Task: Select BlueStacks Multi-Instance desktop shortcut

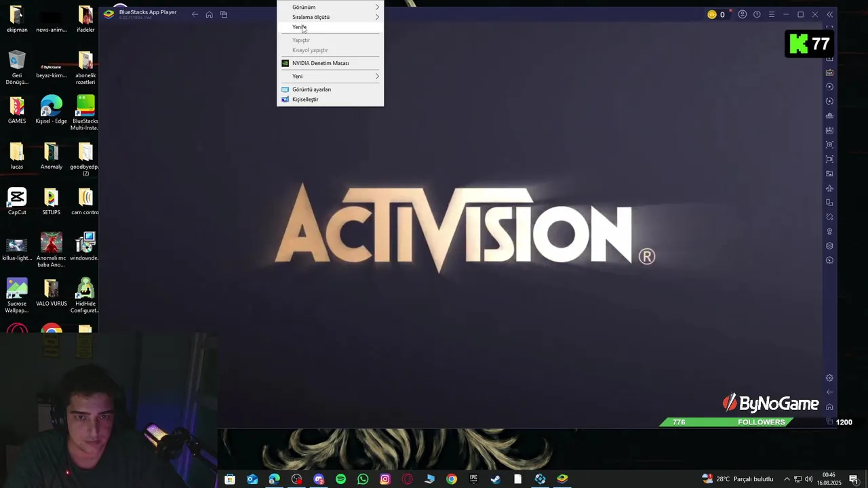Action: 85,113
